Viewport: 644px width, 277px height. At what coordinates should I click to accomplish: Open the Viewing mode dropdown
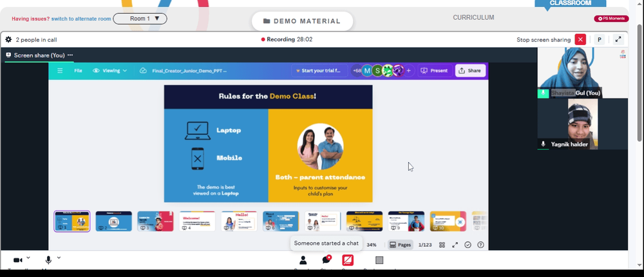point(109,71)
